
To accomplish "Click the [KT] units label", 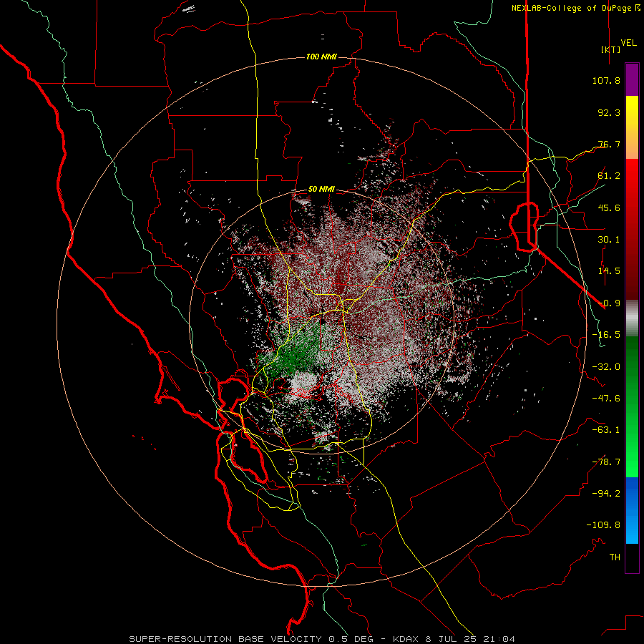I will coord(610,49).
